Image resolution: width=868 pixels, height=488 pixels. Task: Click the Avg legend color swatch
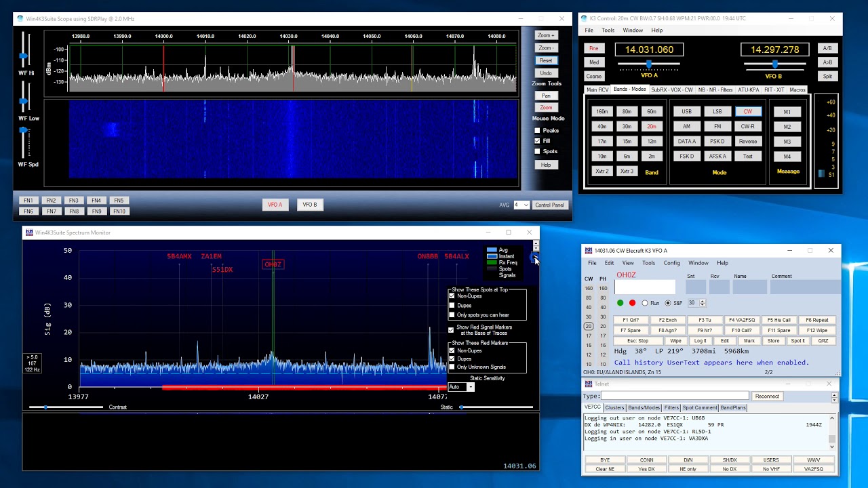pyautogui.click(x=492, y=250)
